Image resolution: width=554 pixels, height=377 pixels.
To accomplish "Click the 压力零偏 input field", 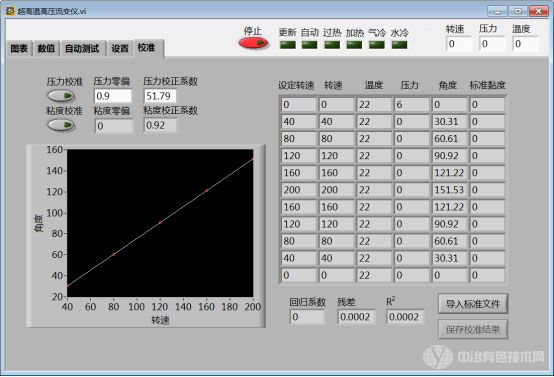I will pos(113,96).
